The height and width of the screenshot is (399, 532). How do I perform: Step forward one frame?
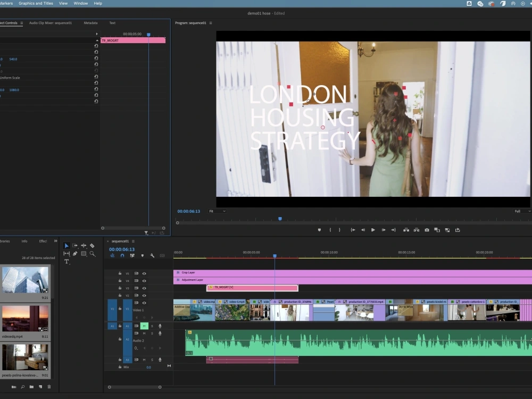(x=384, y=230)
